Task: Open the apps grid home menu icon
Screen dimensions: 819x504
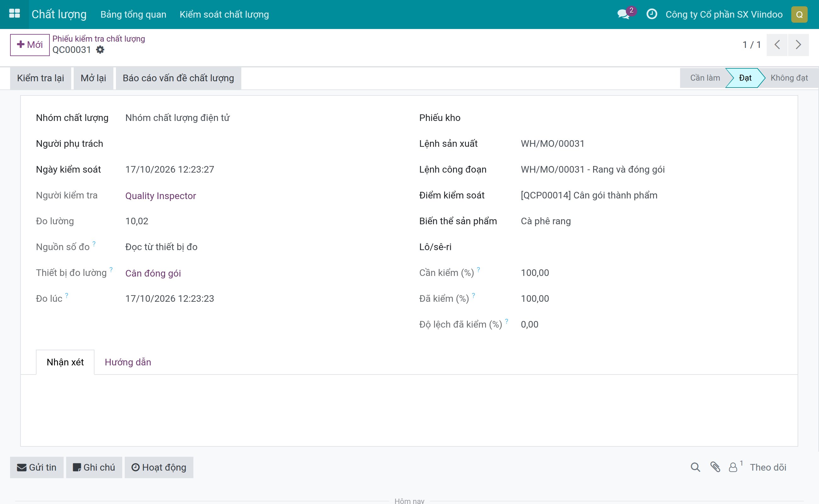Action: coord(14,14)
